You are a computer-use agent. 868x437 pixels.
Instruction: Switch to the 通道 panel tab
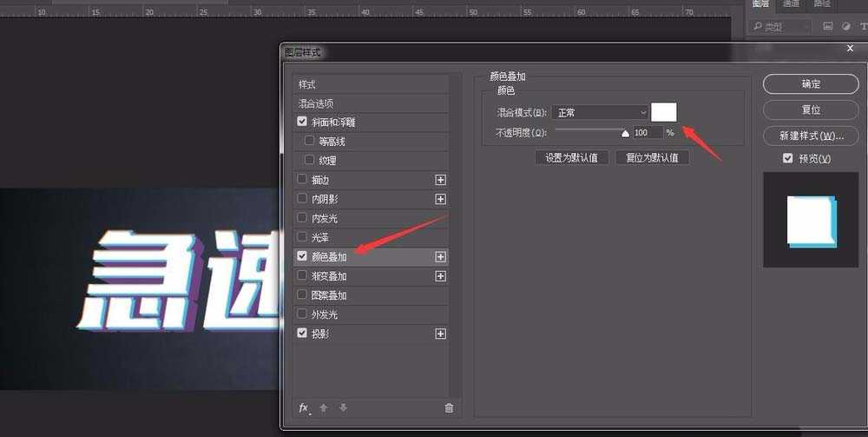pyautogui.click(x=791, y=4)
